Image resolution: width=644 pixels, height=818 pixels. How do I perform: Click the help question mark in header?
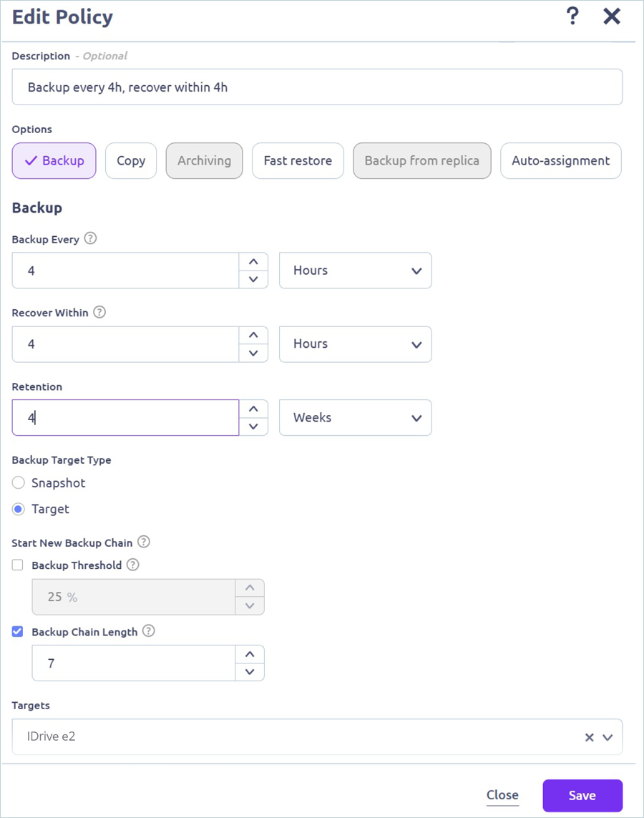[x=572, y=16]
